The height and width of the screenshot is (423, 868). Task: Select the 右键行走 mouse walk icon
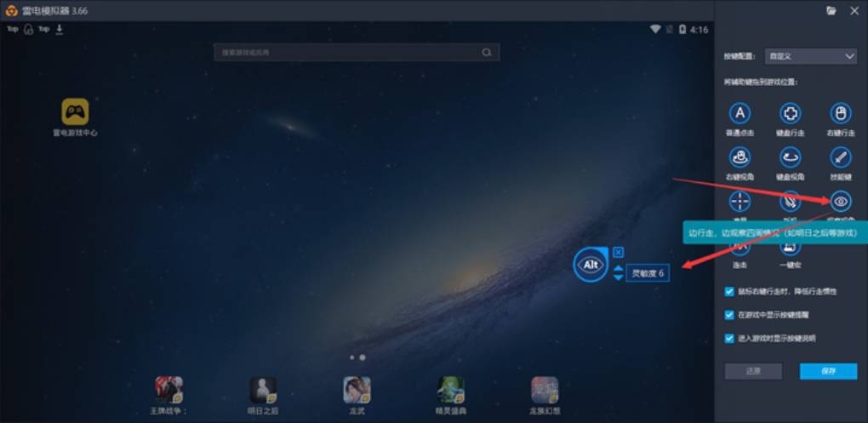(841, 114)
